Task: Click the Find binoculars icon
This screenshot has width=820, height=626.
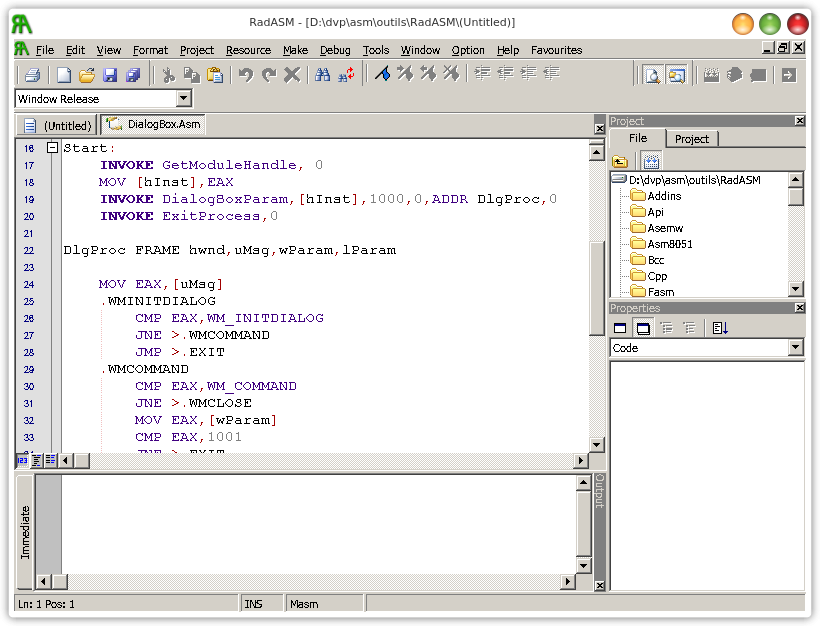Action: [323, 75]
